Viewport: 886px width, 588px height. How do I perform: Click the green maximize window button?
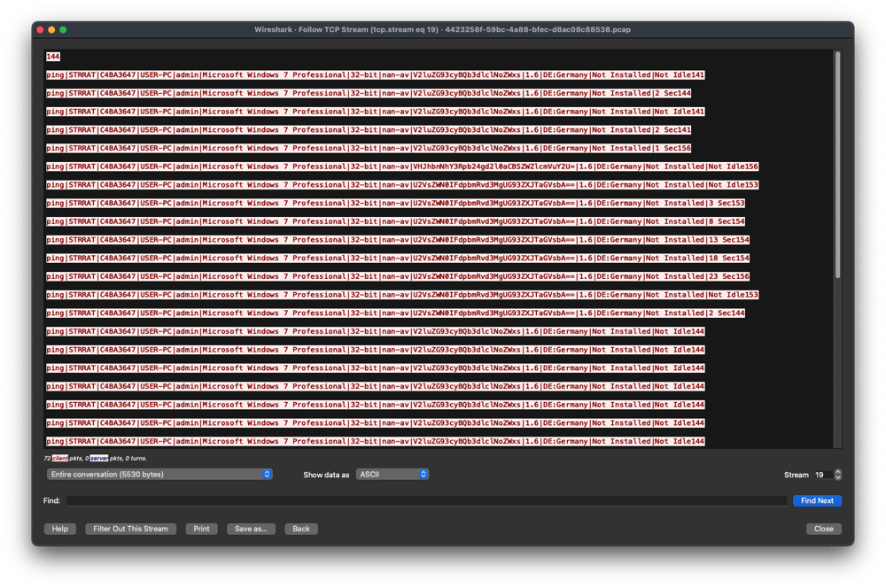63,29
